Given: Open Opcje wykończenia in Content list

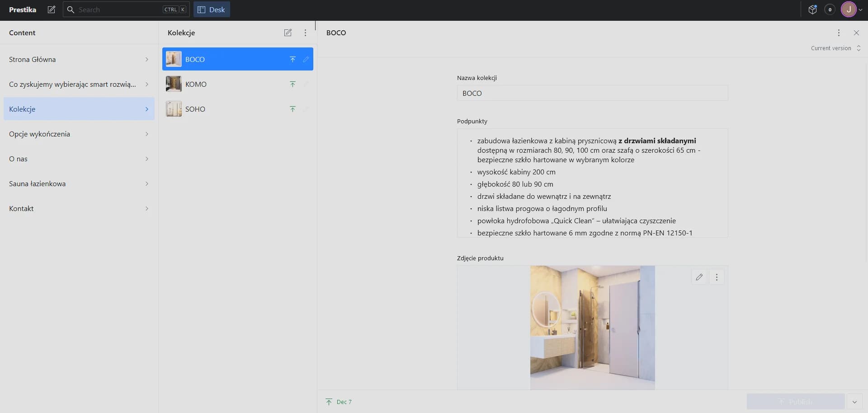Looking at the screenshot, I should click(79, 134).
